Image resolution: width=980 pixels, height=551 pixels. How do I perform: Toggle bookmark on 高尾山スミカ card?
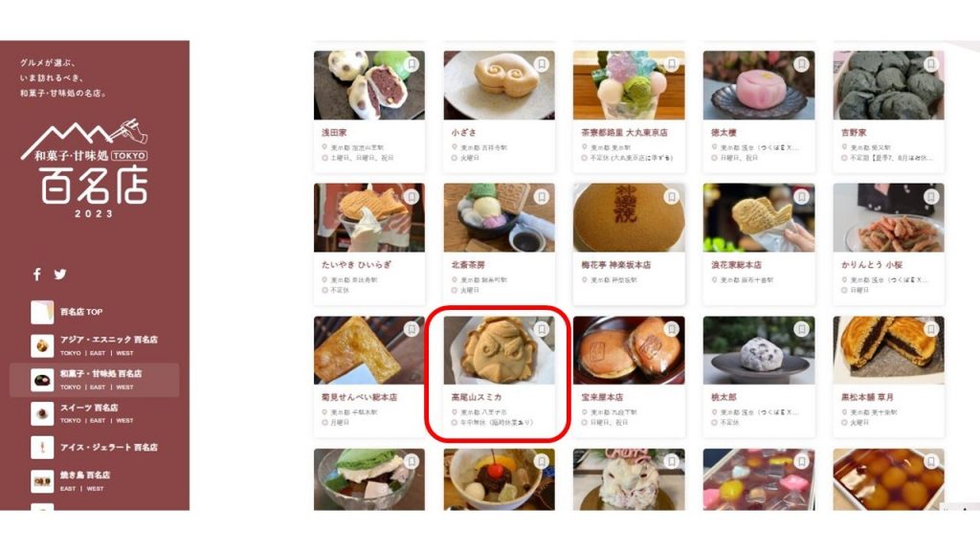(x=542, y=329)
